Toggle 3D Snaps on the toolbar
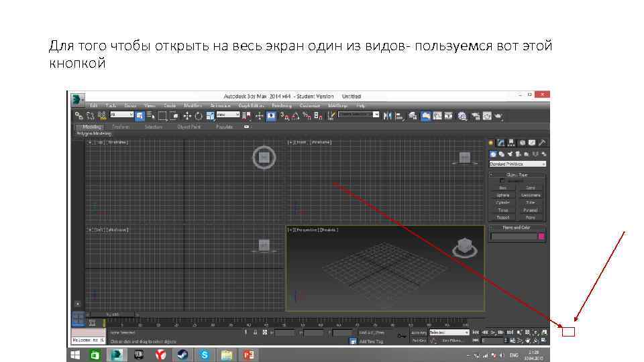644x362 pixels. [284, 116]
